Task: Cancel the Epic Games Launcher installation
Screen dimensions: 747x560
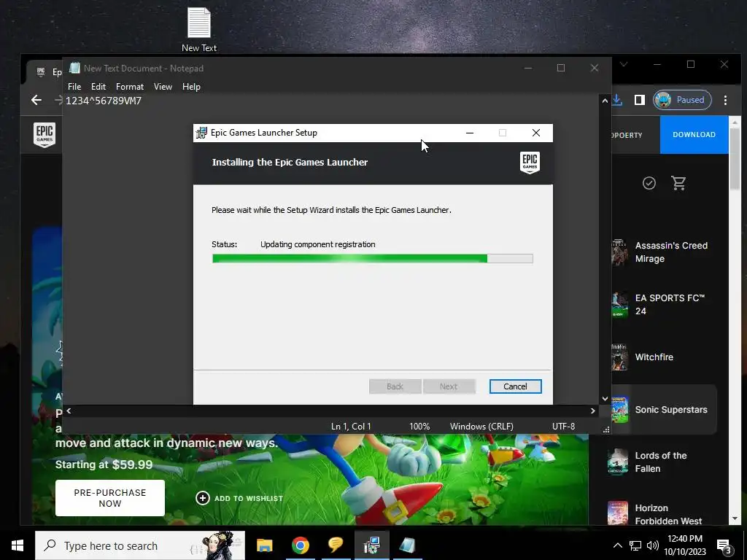Action: pos(515,386)
